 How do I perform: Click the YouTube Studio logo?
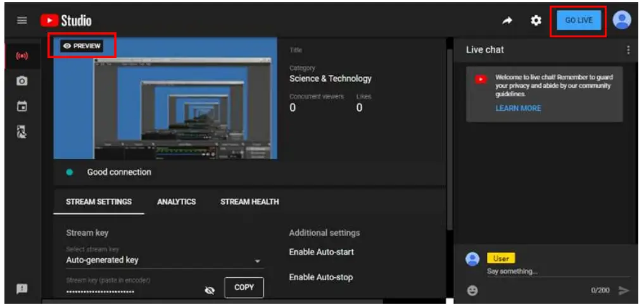(66, 20)
